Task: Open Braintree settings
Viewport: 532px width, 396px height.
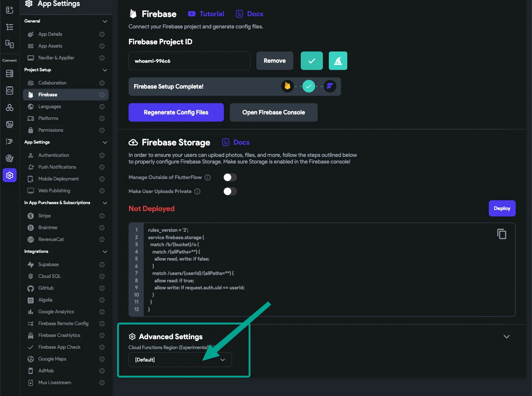Action: point(66,228)
